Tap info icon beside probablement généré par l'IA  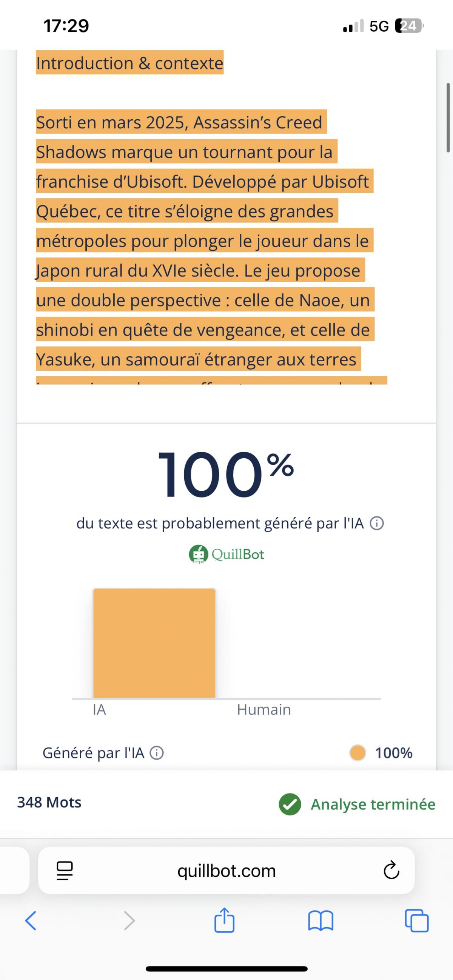377,524
